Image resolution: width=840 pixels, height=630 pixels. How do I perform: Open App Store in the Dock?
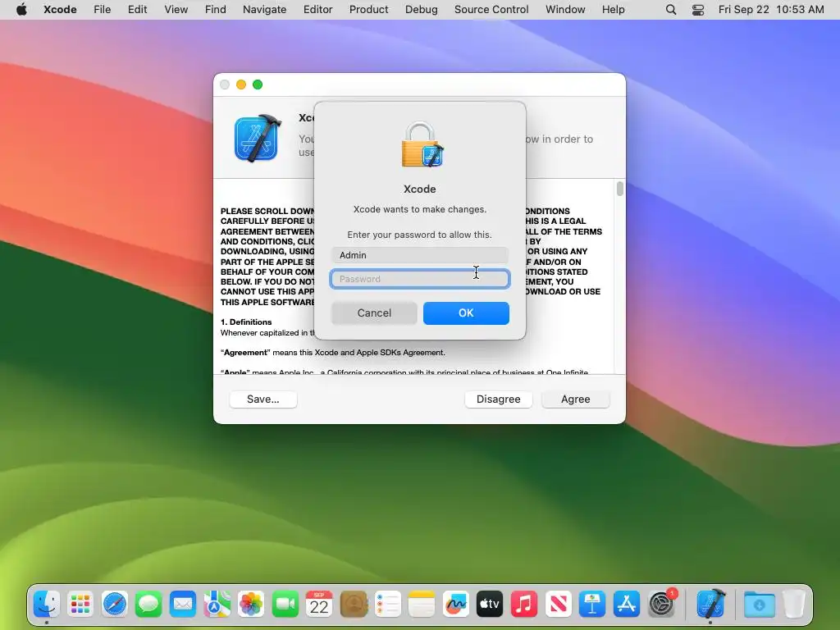click(x=626, y=605)
